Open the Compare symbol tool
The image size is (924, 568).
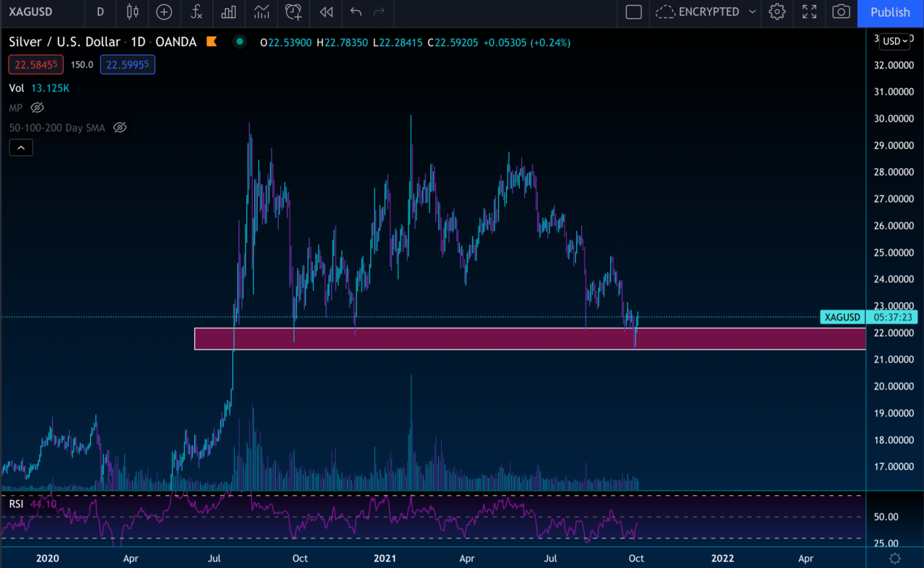tap(164, 12)
